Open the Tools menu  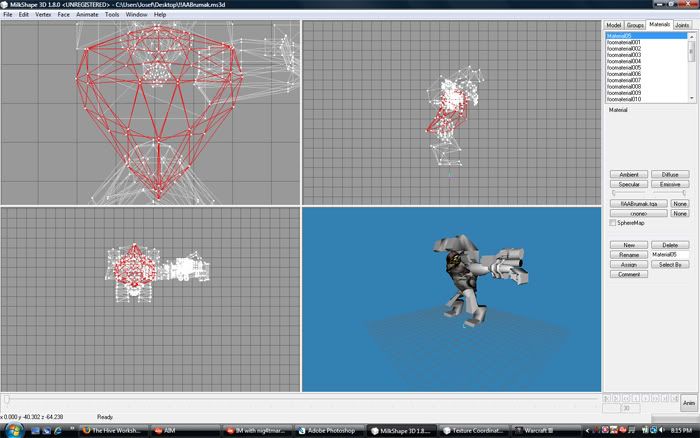coord(112,14)
